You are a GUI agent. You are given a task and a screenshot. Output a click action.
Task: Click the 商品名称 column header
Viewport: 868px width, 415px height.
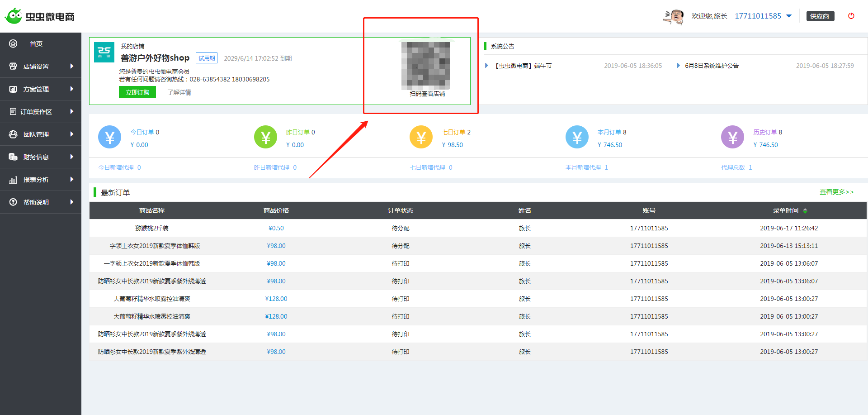pos(152,210)
